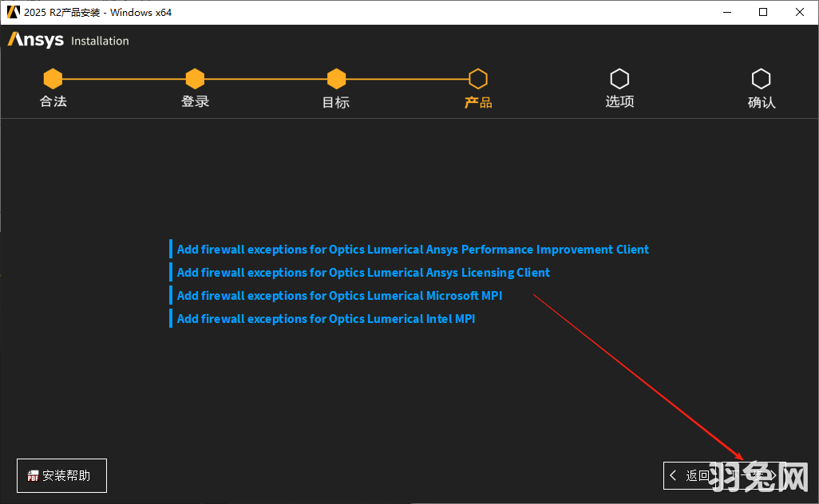Viewport: 819px width, 504px height.
Task: Click the 确认 step hexagon icon
Action: (x=761, y=79)
